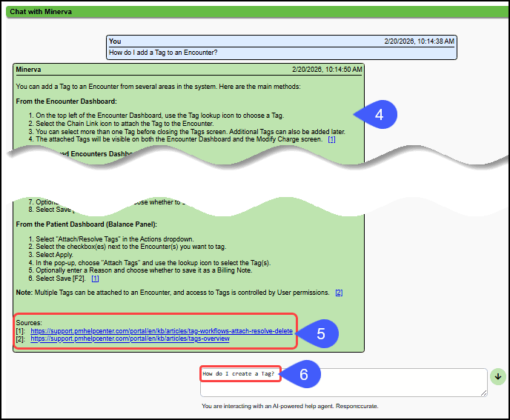Open the tag-workflows-attach-resolve-delete source link
The width and height of the screenshot is (510, 420).
tap(162, 330)
